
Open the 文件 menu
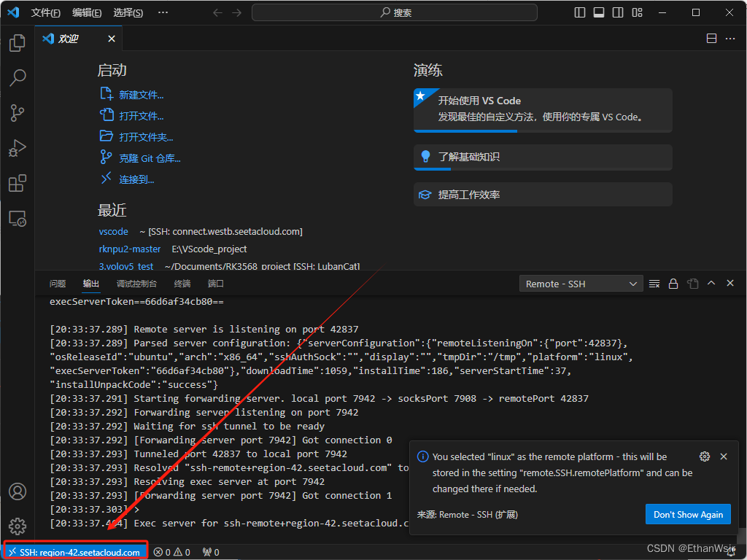point(46,13)
